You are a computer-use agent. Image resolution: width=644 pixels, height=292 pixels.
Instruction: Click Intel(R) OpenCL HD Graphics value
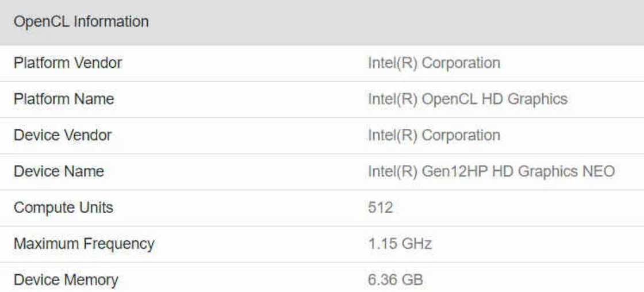(x=467, y=99)
